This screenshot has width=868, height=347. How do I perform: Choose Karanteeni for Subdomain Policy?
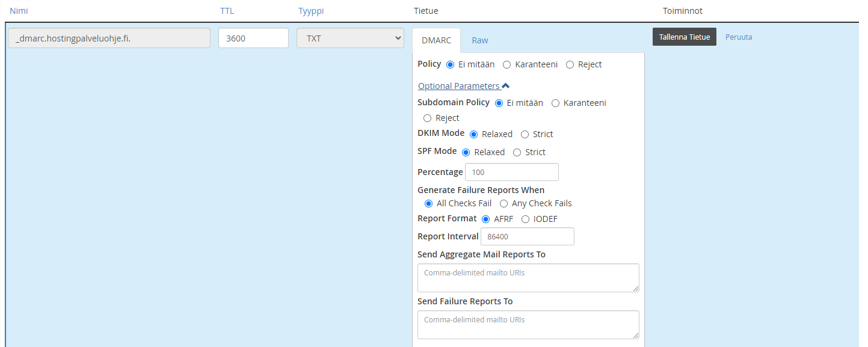556,103
